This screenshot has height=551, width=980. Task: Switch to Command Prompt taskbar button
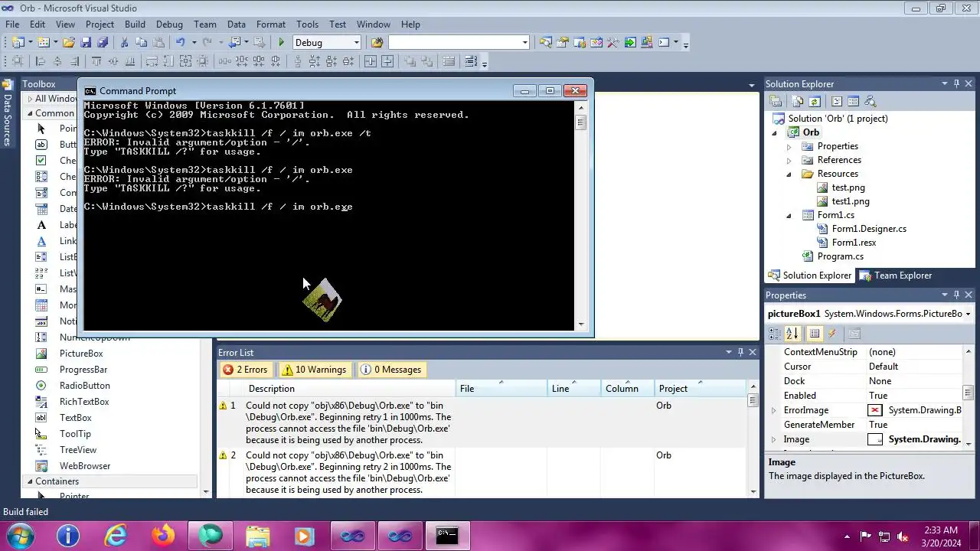[447, 536]
